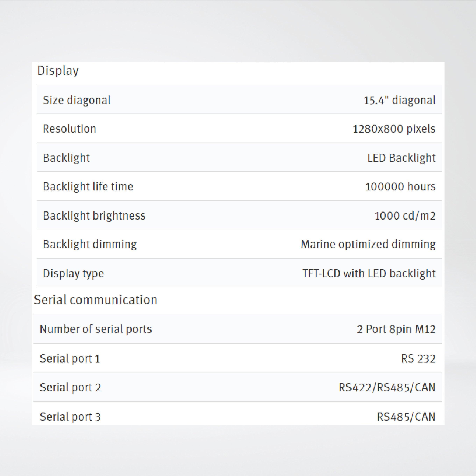
Task: Click the LED Backlight value
Action: 401,158
